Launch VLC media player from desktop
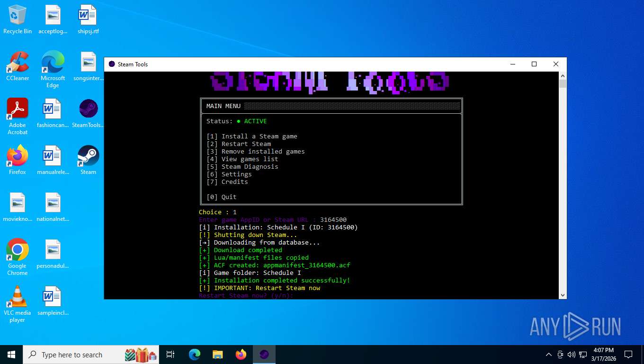644x364 pixels. point(18,304)
